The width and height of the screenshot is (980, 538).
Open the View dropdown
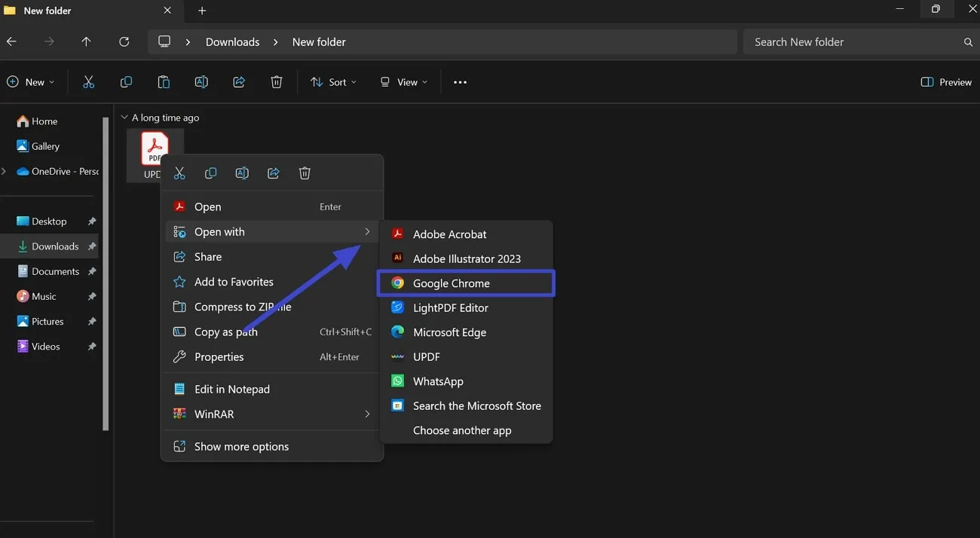tap(403, 81)
